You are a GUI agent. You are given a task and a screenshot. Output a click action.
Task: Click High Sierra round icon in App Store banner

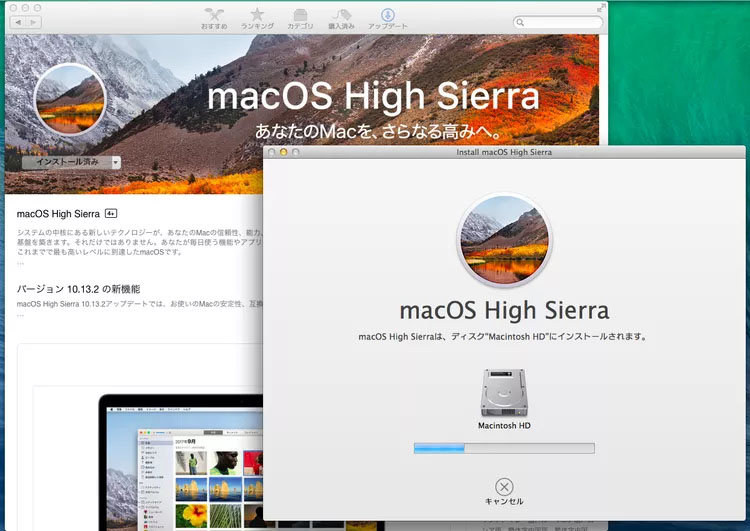coord(70,99)
